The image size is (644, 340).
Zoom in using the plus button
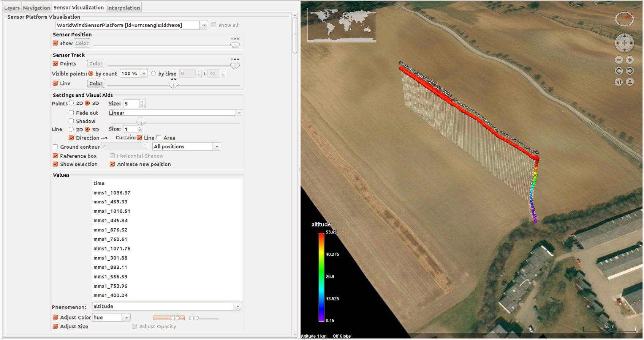(x=630, y=60)
